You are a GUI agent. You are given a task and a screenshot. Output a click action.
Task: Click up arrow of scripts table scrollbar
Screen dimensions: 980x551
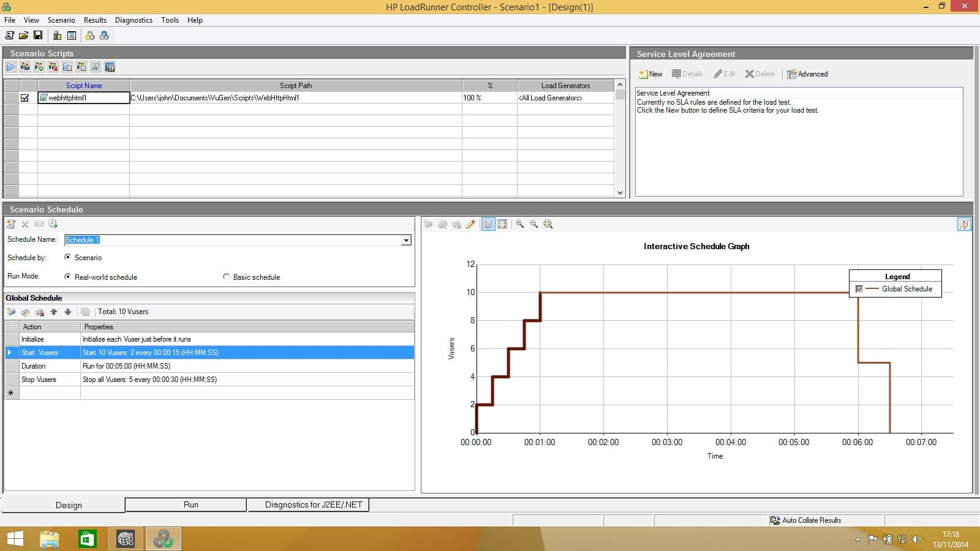[x=620, y=84]
